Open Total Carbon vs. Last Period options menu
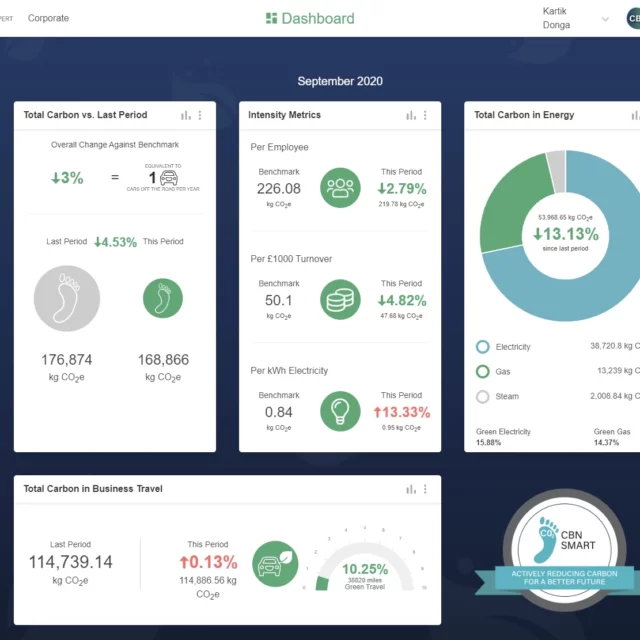Image resolution: width=640 pixels, height=640 pixels. click(x=200, y=115)
